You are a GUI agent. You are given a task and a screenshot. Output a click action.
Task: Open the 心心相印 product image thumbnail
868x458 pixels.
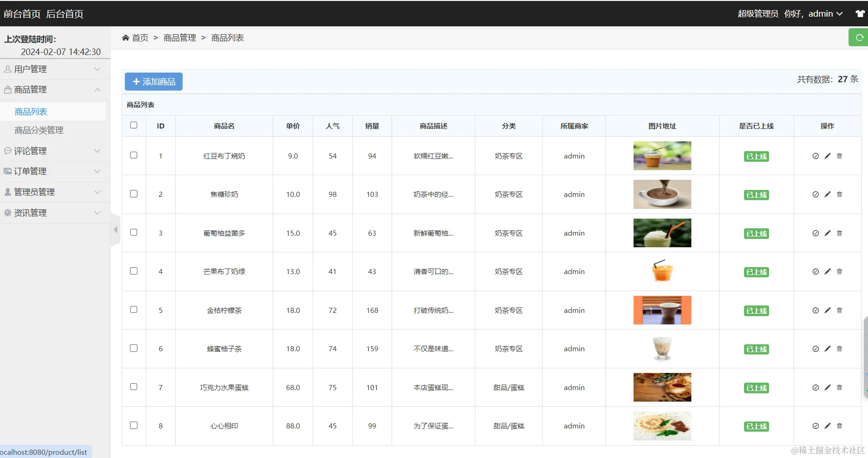662,426
